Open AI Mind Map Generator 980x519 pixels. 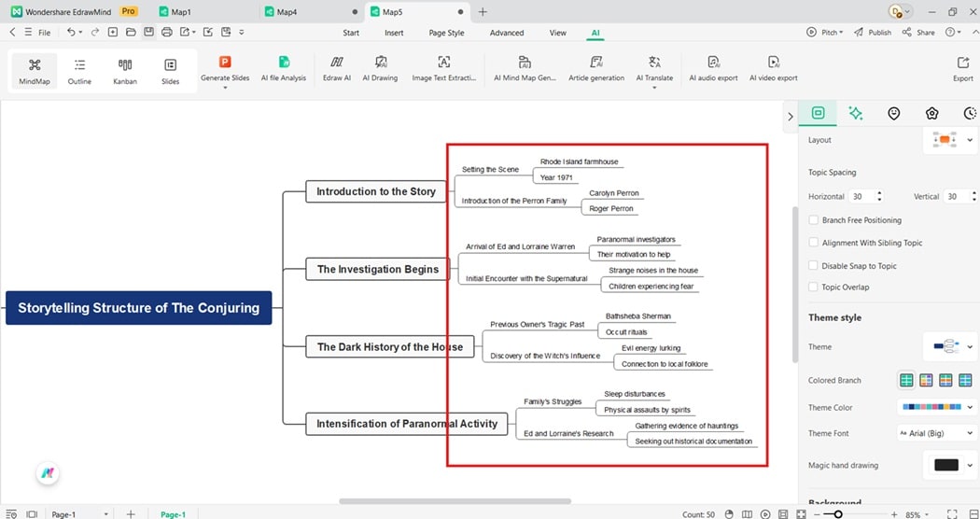point(525,67)
